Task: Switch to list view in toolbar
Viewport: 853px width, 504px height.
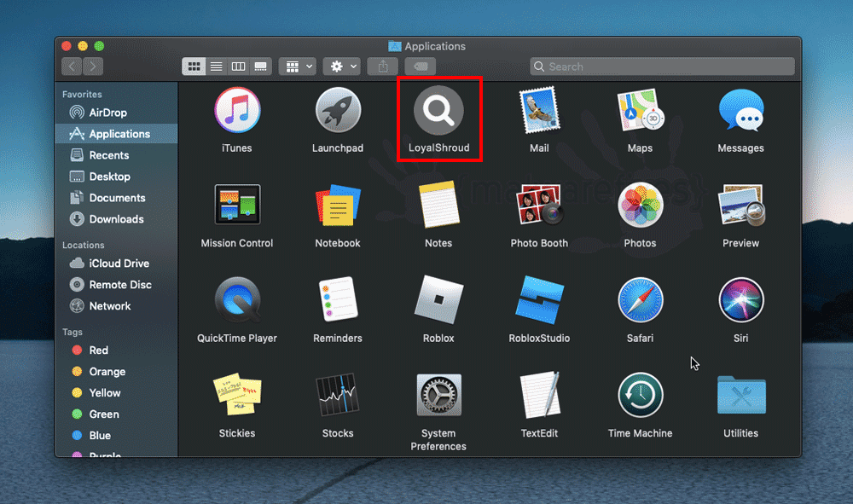Action: coord(216,67)
